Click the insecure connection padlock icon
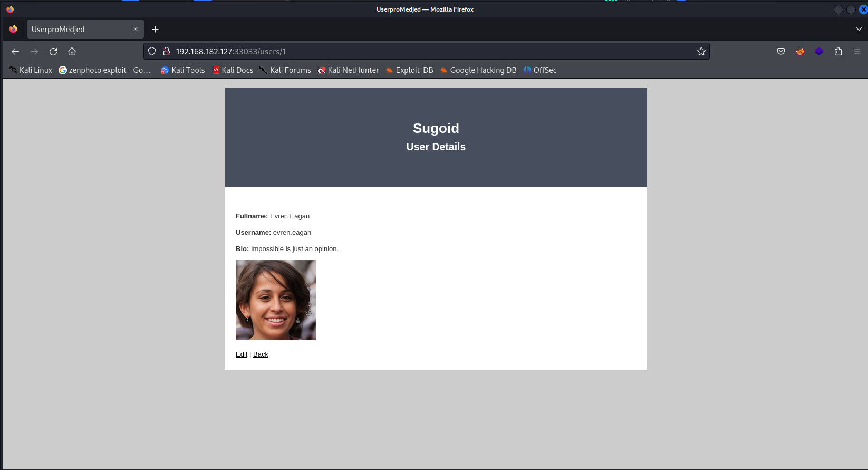 point(166,52)
